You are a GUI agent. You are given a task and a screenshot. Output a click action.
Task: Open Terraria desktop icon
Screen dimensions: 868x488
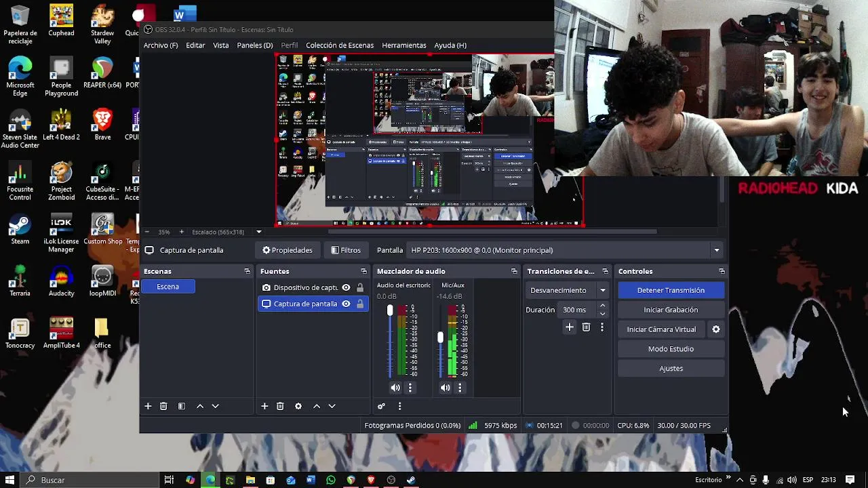tap(20, 282)
